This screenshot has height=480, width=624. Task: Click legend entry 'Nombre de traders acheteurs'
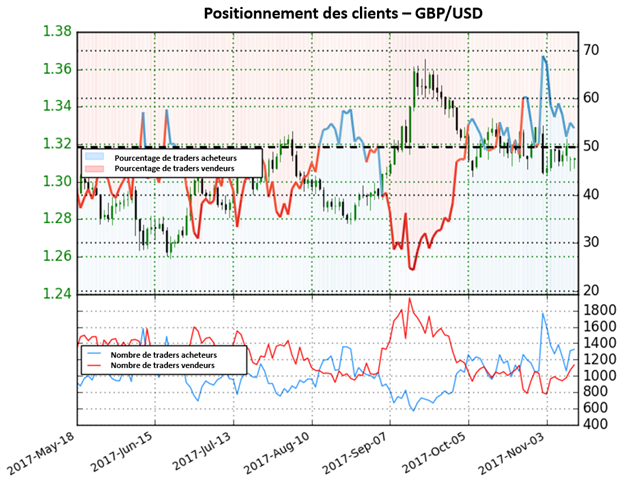[164, 355]
